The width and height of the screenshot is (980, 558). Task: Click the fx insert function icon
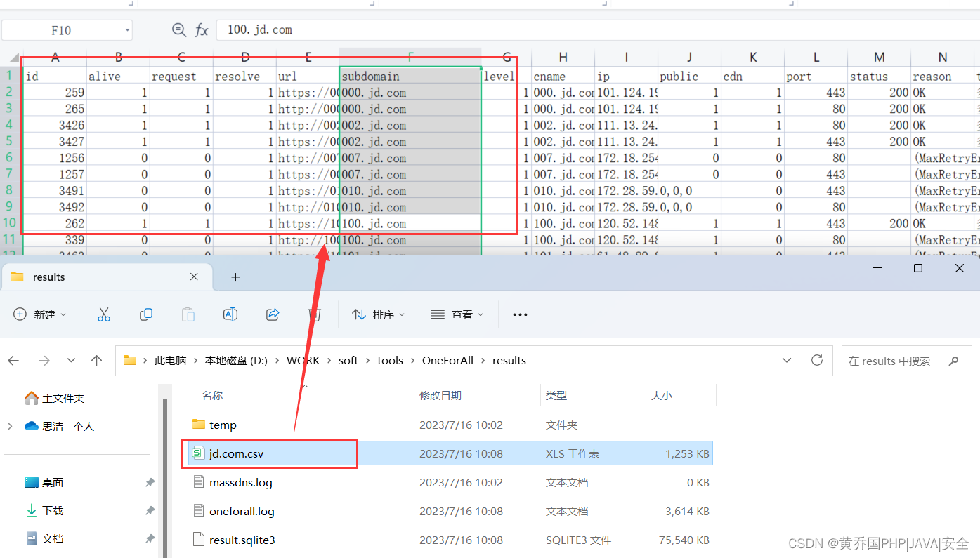click(x=202, y=29)
